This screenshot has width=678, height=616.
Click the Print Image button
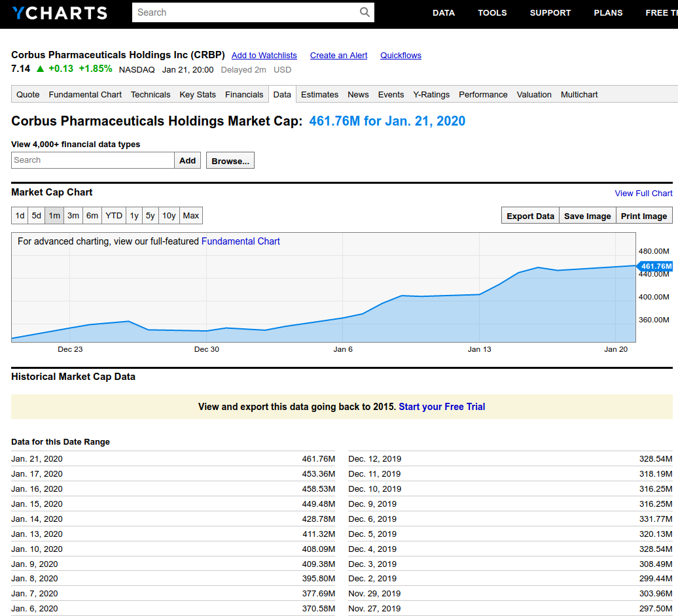[644, 216]
